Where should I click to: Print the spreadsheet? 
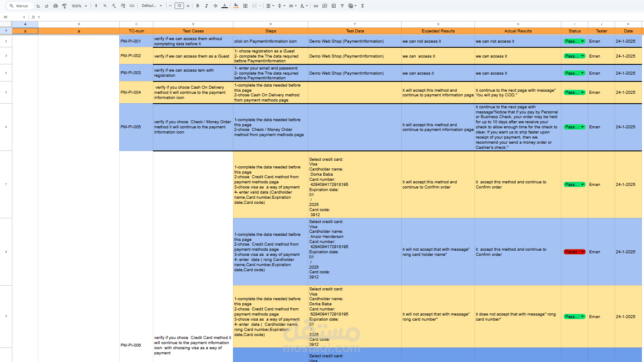55,6
